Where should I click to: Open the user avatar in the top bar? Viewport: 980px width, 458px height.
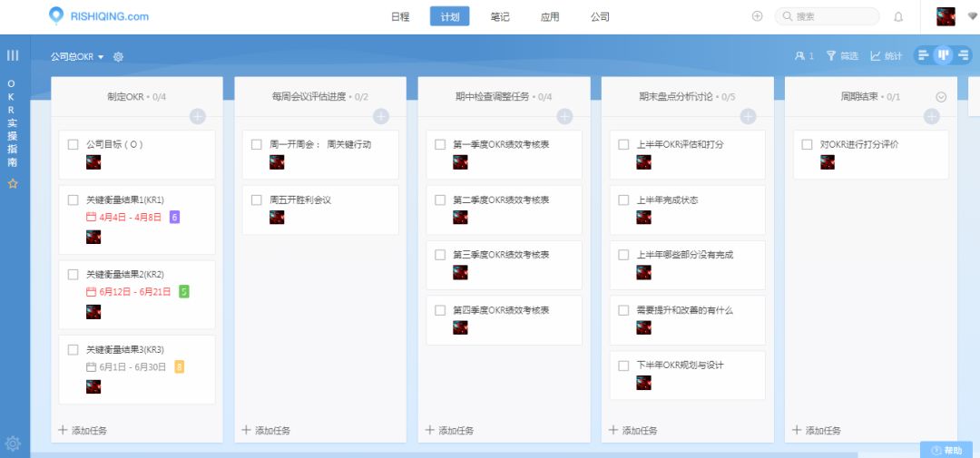946,17
